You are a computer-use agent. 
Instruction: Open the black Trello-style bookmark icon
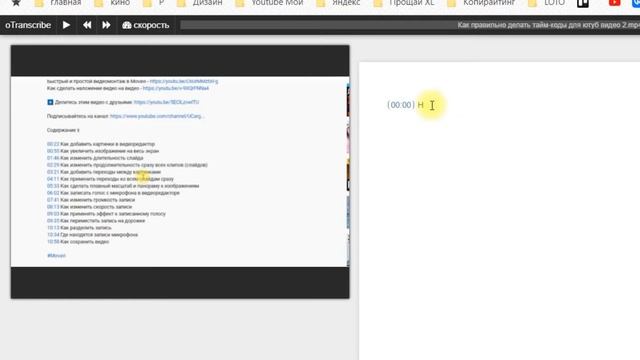tap(583, 3)
